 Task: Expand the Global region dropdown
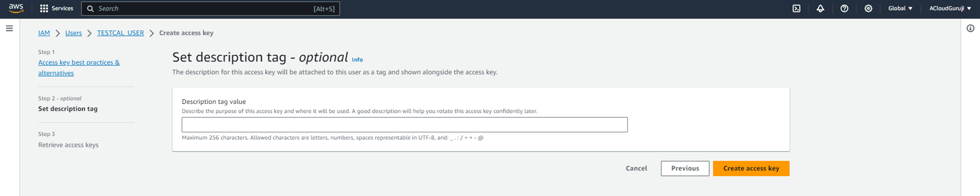[x=900, y=8]
